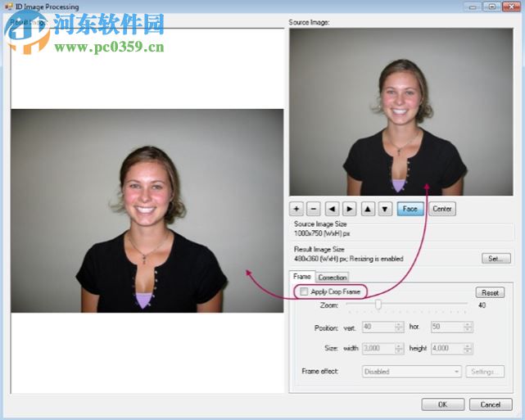Click the Center button
This screenshot has width=525, height=420.
(442, 209)
